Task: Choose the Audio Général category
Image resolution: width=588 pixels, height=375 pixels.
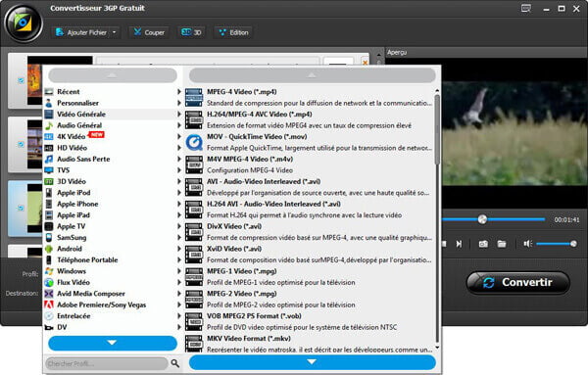Action: point(113,125)
